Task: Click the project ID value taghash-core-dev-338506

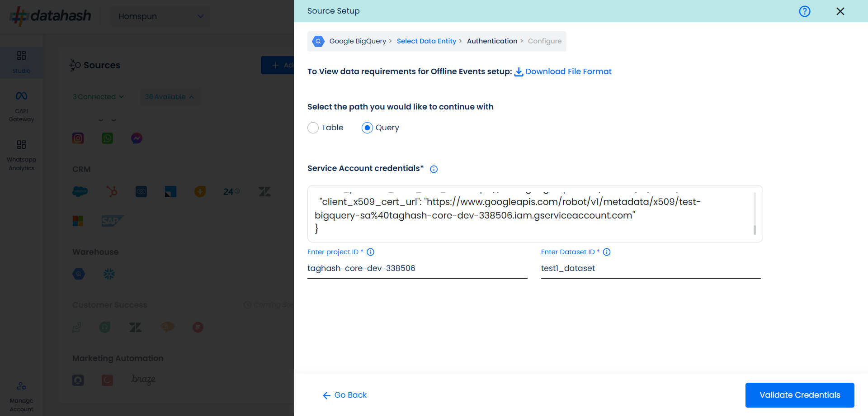Action: [361, 268]
